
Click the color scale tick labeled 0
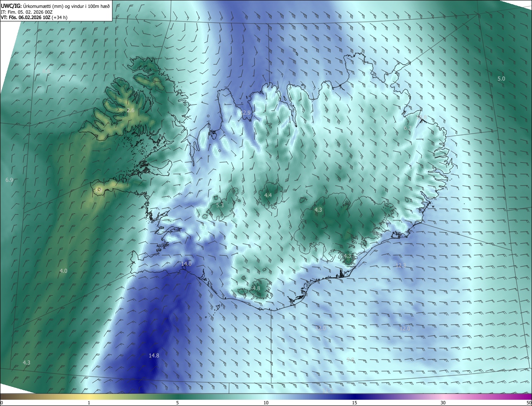[x=1, y=403]
